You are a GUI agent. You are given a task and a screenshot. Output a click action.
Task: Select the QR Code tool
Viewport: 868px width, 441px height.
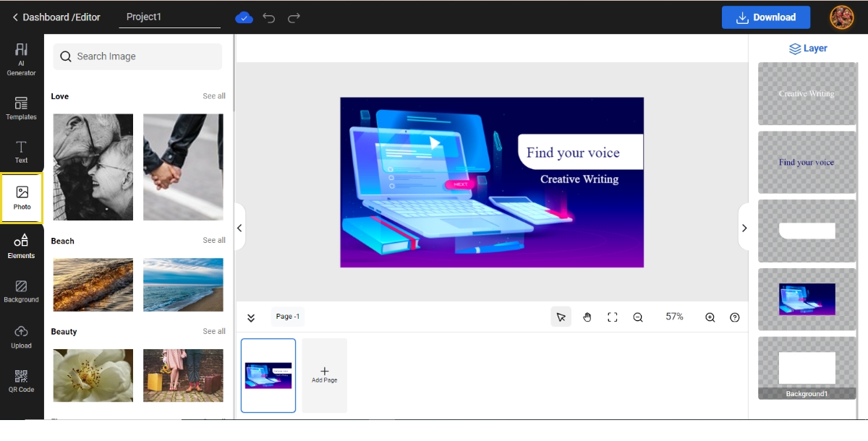(x=21, y=380)
